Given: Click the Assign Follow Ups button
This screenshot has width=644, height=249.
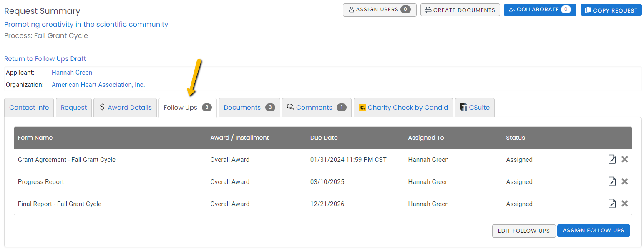Looking at the screenshot, I should [593, 230].
